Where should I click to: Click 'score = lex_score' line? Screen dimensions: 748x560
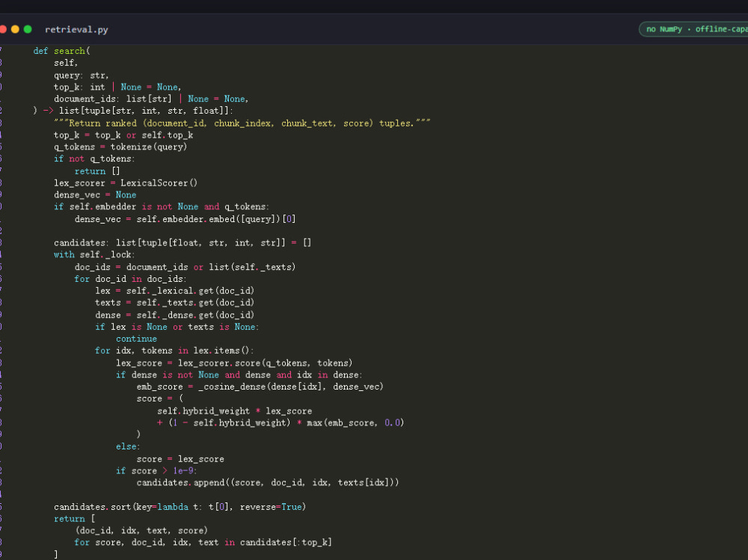click(x=180, y=459)
